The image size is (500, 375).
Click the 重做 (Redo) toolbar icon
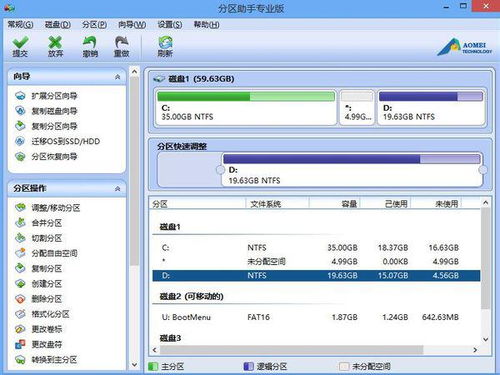coord(122,43)
